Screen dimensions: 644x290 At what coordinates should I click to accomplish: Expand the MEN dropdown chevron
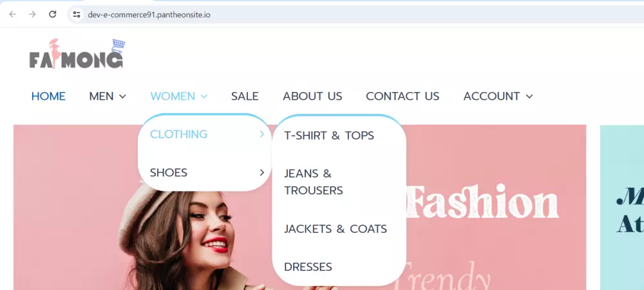[122, 97]
